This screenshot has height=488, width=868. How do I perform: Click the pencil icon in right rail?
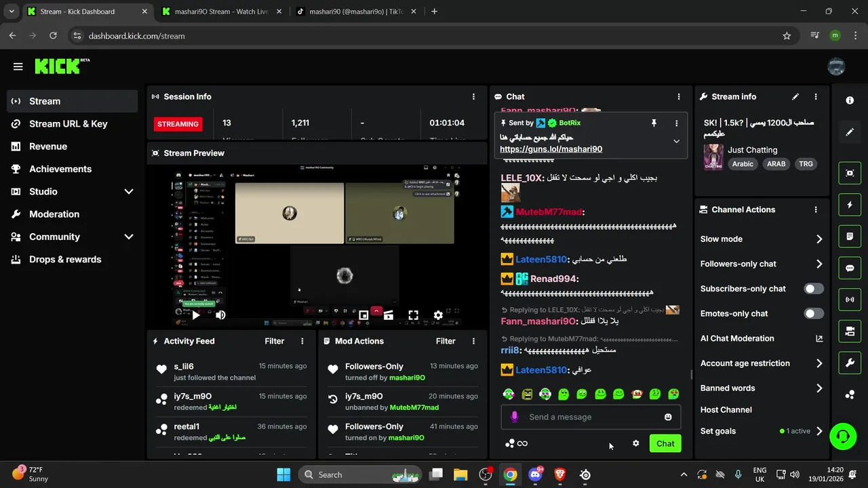[850, 132]
